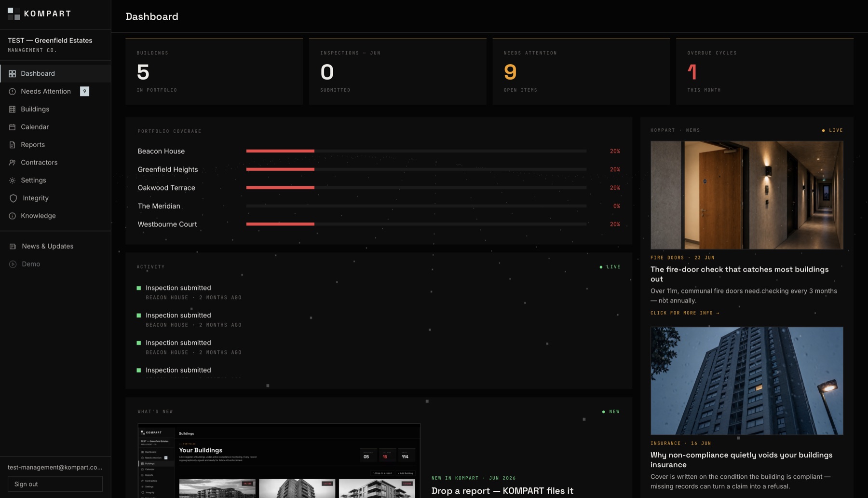Click the NEW indicator in What's New
This screenshot has width=868, height=498.
tap(611, 412)
